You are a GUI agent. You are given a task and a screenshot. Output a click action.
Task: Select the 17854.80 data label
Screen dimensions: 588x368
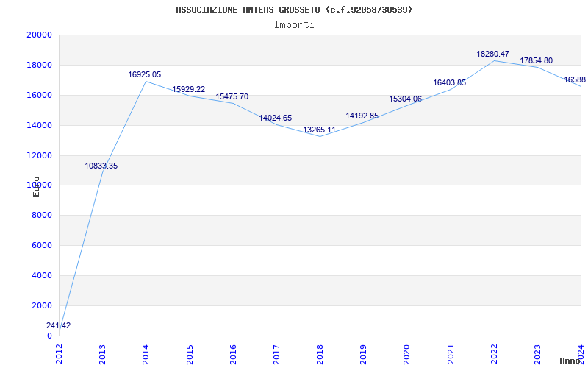click(537, 60)
